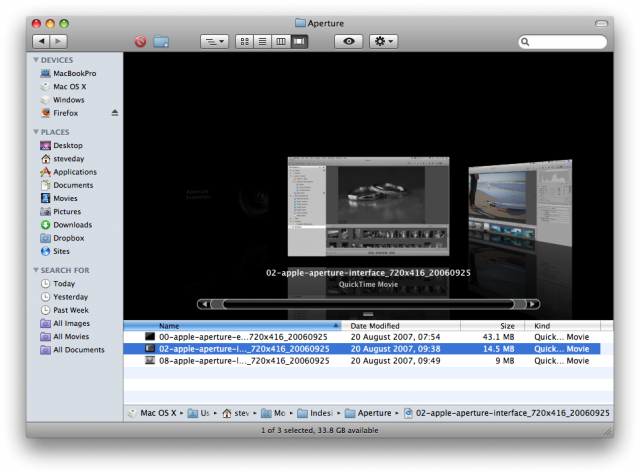The width and height of the screenshot is (640, 474).
Task: Click the 43.1 MB size cell
Action: (498, 337)
